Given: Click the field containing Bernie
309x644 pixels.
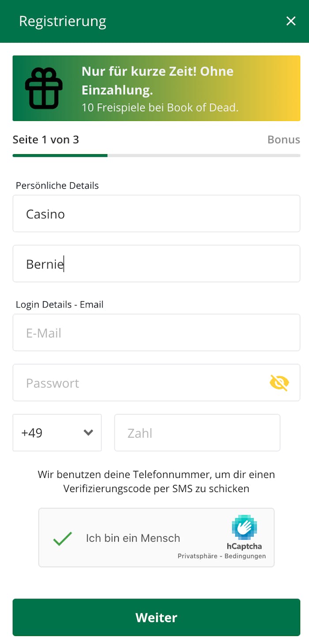Looking at the screenshot, I should click(x=156, y=264).
